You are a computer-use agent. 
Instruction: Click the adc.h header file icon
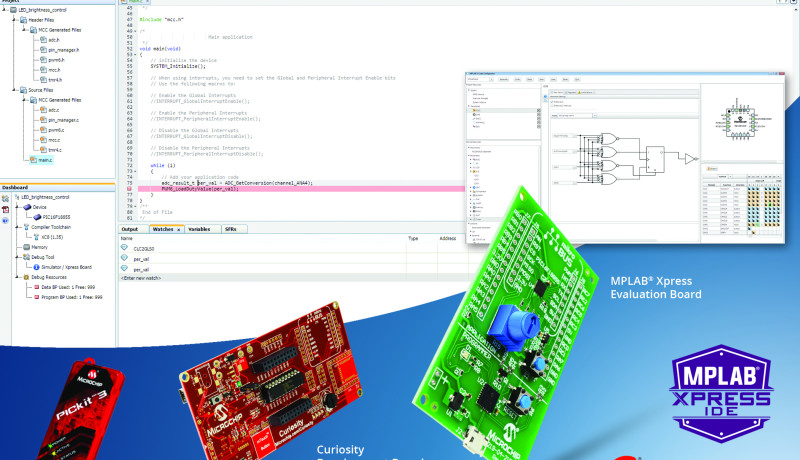pos(41,39)
